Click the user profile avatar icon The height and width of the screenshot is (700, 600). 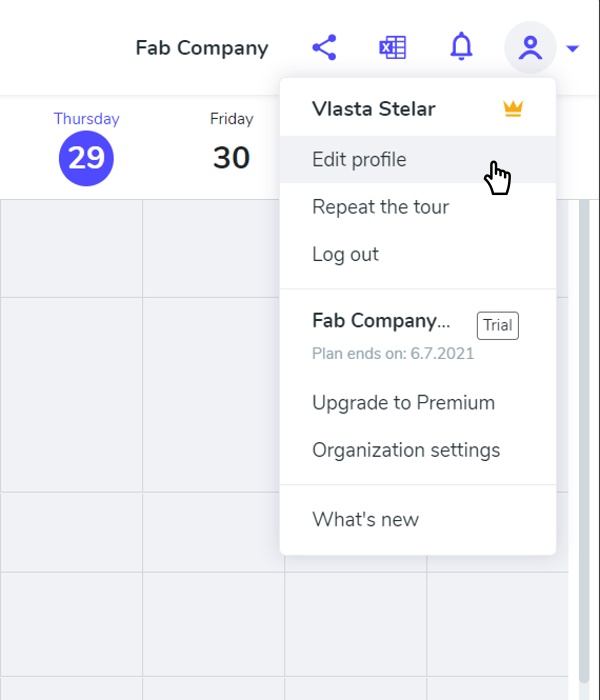pyautogui.click(x=530, y=47)
